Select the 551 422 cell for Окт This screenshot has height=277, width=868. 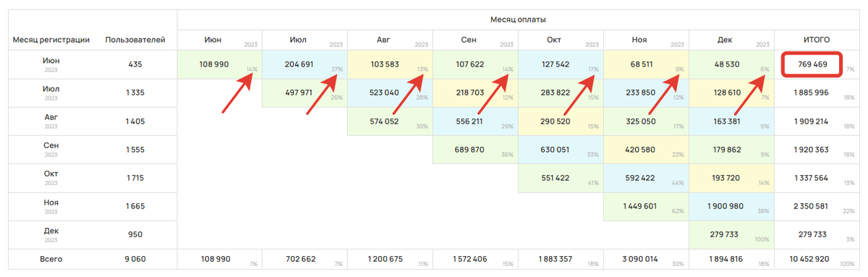point(555,178)
